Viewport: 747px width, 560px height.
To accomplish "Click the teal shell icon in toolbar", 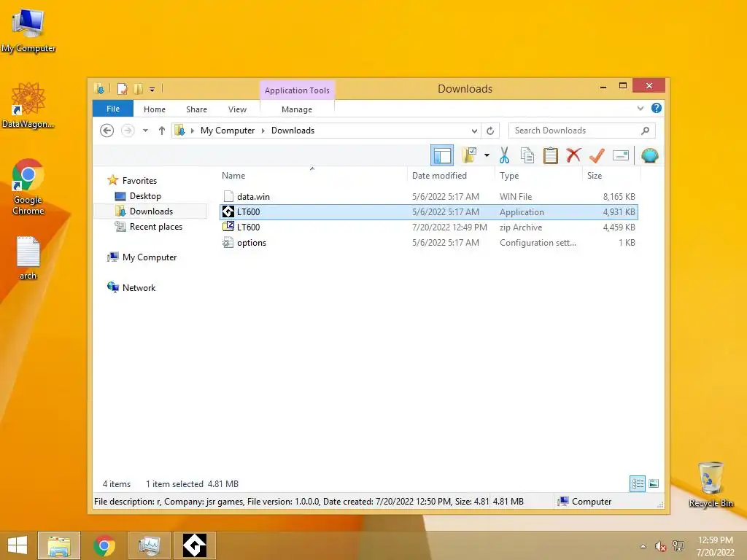I will tap(650, 155).
